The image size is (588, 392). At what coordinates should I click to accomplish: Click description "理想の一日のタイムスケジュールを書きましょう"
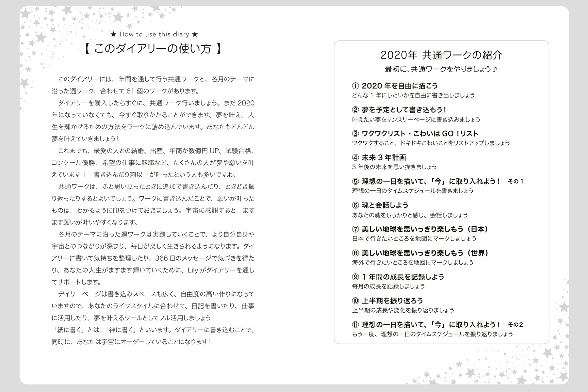click(x=413, y=191)
